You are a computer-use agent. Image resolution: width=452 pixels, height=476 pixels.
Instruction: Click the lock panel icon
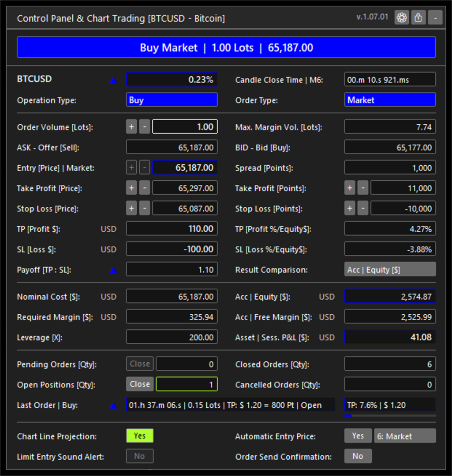click(x=418, y=17)
